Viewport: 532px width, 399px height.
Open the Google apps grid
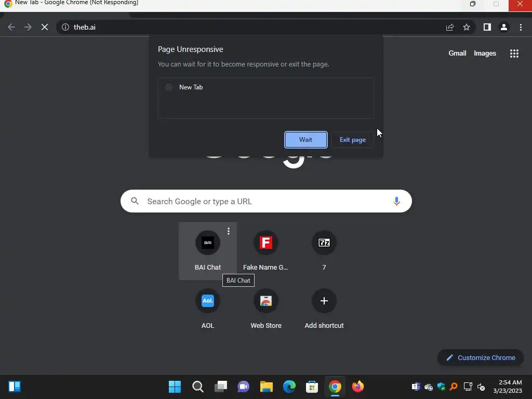(x=514, y=54)
